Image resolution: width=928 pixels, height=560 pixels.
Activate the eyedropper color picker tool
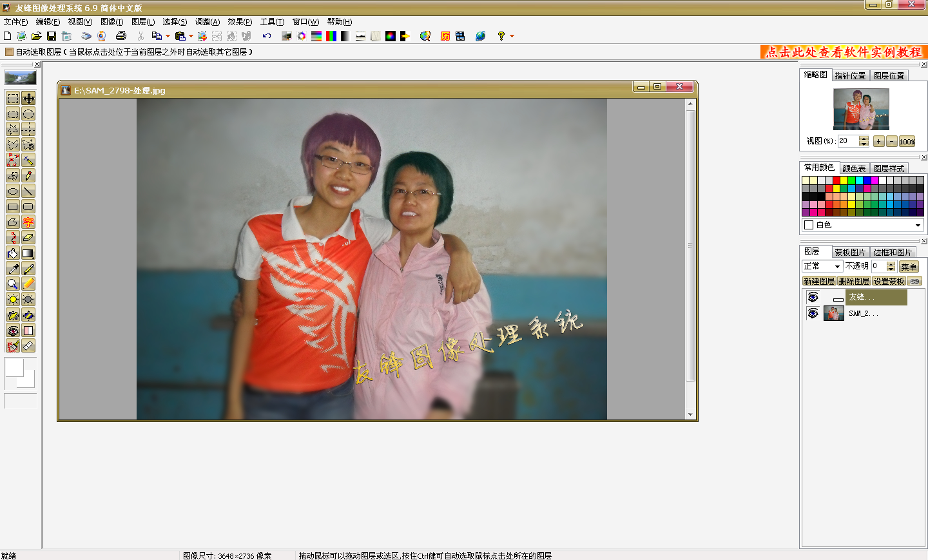[x=13, y=269]
